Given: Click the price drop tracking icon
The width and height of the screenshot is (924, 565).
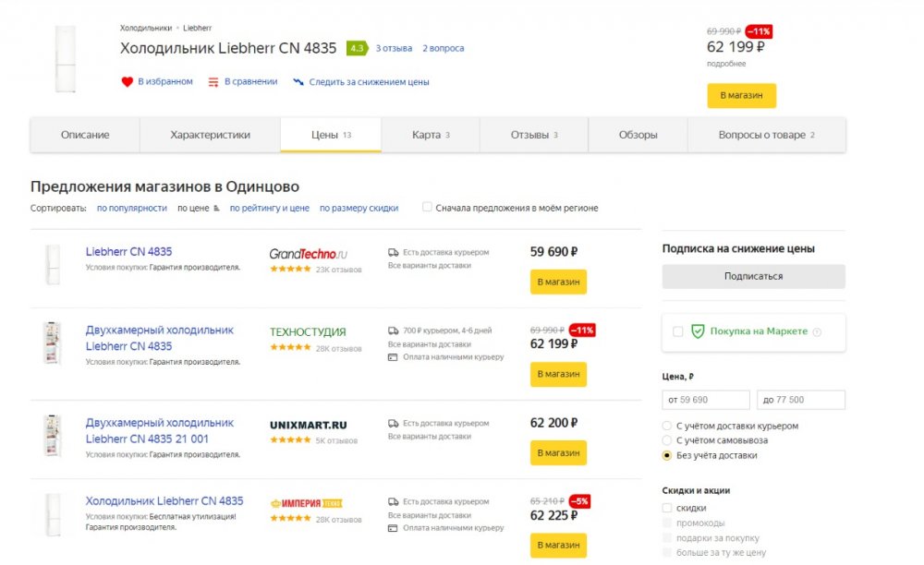Looking at the screenshot, I should point(298,82).
